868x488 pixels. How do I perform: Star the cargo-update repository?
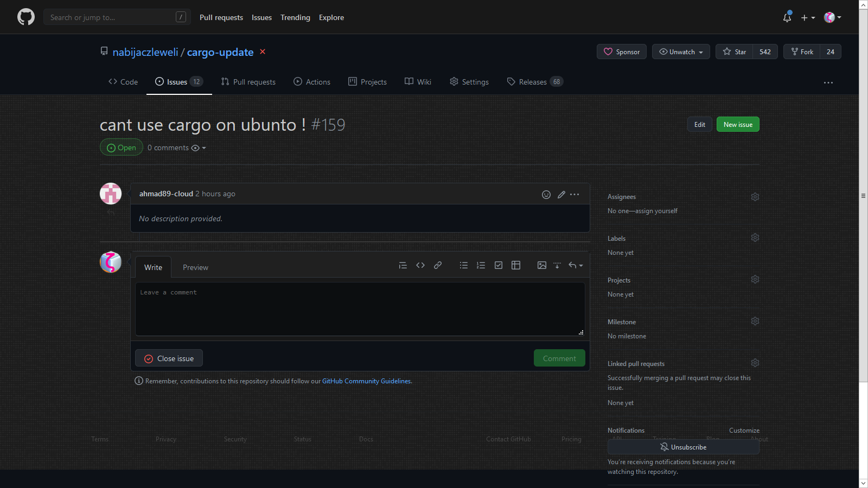735,52
